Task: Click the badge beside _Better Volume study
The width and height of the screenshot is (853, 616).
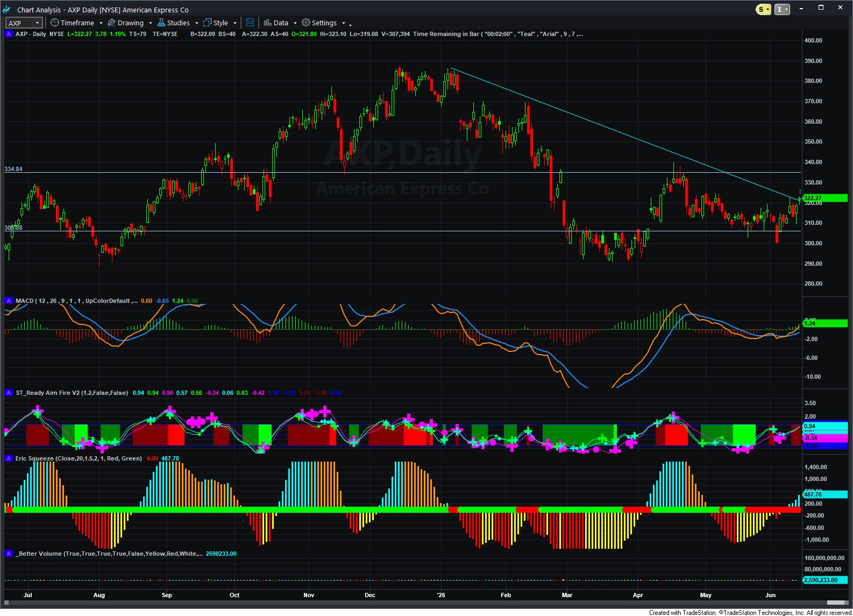Action: click(x=9, y=554)
